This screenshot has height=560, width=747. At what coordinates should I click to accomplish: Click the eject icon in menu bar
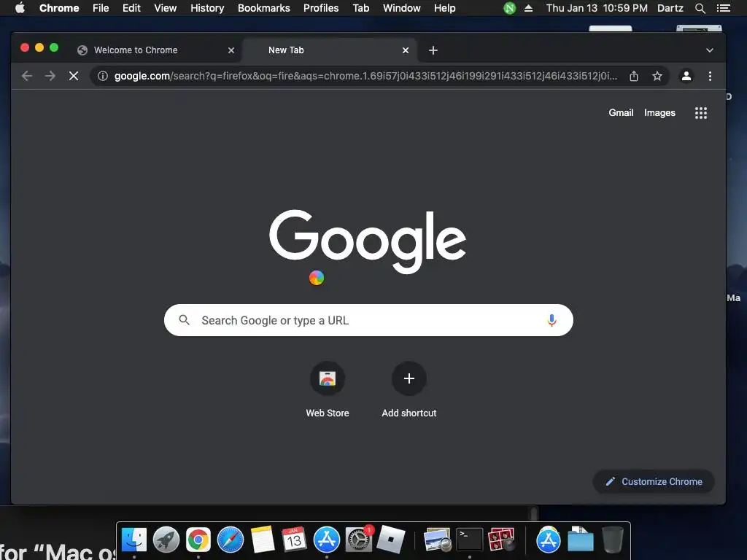pyautogui.click(x=528, y=8)
